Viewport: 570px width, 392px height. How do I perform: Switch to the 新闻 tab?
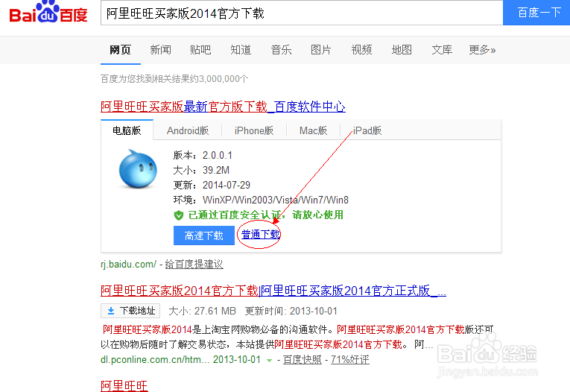(x=160, y=50)
